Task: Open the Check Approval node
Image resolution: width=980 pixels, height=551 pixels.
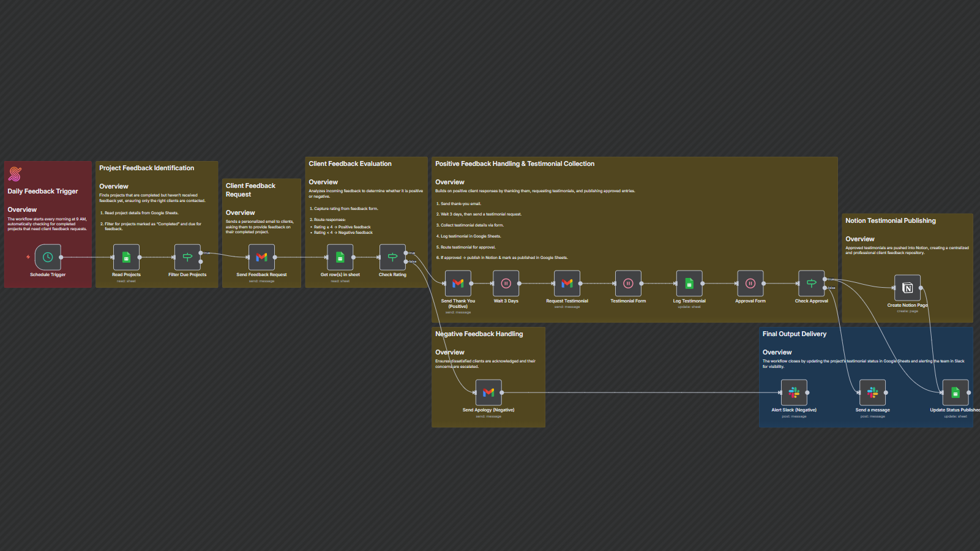Action: pyautogui.click(x=811, y=283)
